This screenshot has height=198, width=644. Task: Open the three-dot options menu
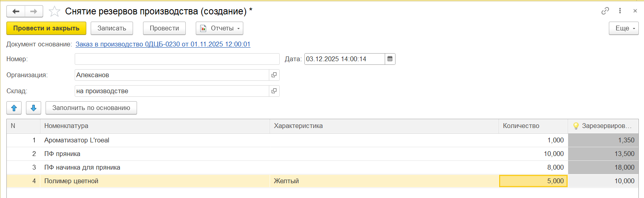point(620,11)
